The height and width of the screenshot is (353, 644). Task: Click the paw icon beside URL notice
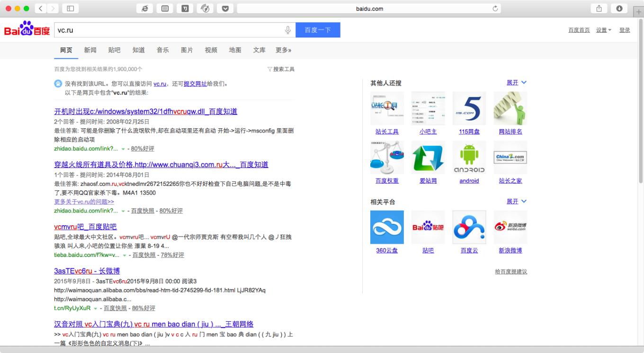coord(58,84)
